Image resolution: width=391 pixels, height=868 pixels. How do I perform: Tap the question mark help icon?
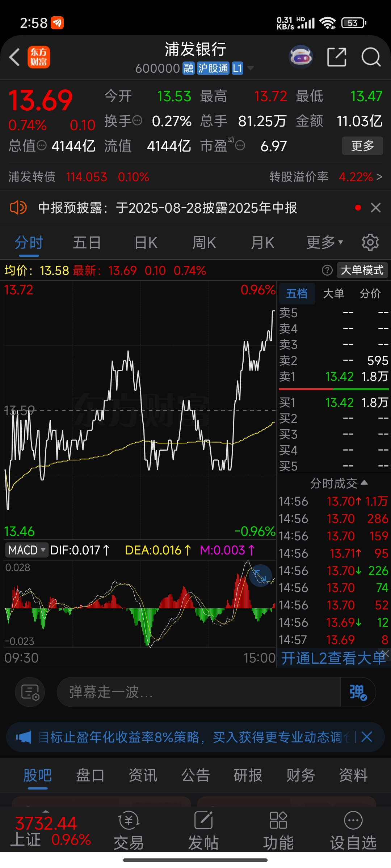327,270
